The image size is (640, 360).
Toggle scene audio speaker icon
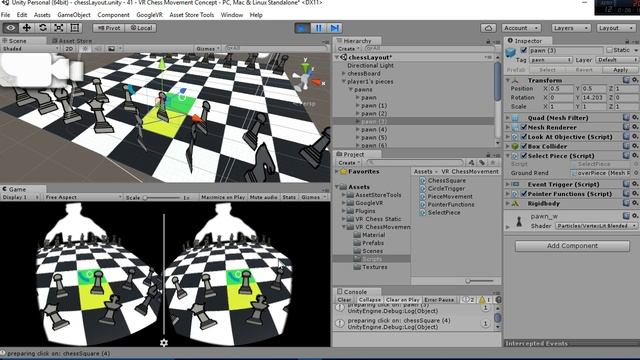click(x=98, y=49)
